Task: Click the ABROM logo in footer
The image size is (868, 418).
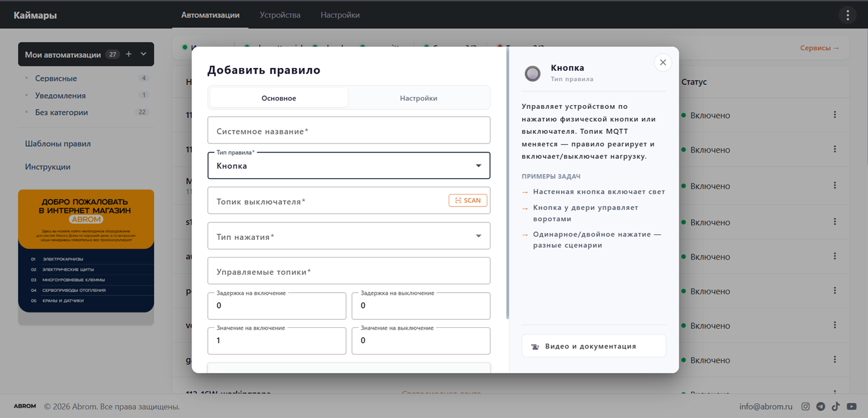Action: pos(25,406)
